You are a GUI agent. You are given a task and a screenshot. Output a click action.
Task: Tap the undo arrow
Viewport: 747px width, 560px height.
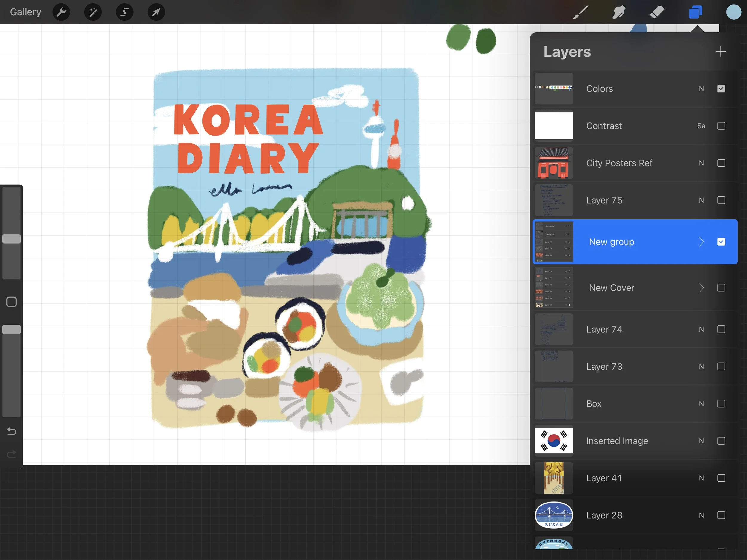tap(11, 431)
